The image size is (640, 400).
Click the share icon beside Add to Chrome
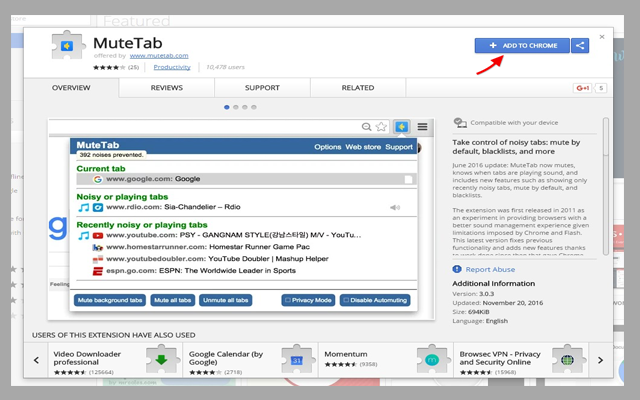580,46
